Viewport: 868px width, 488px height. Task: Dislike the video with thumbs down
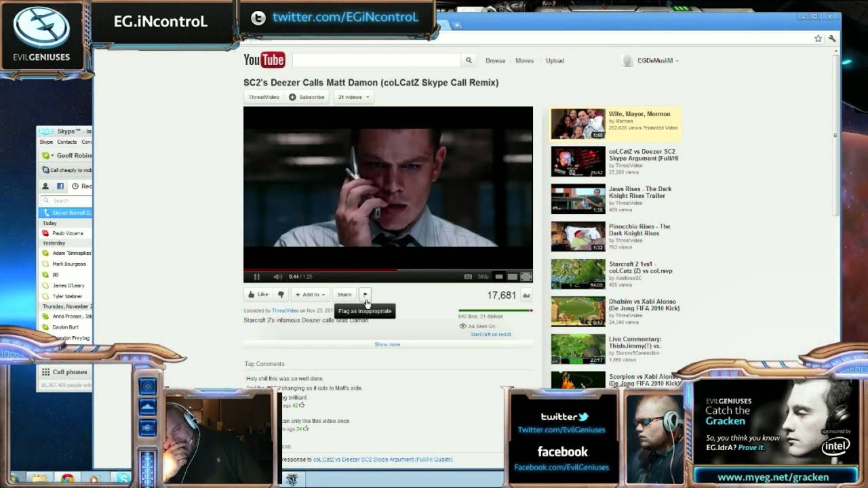click(x=281, y=295)
